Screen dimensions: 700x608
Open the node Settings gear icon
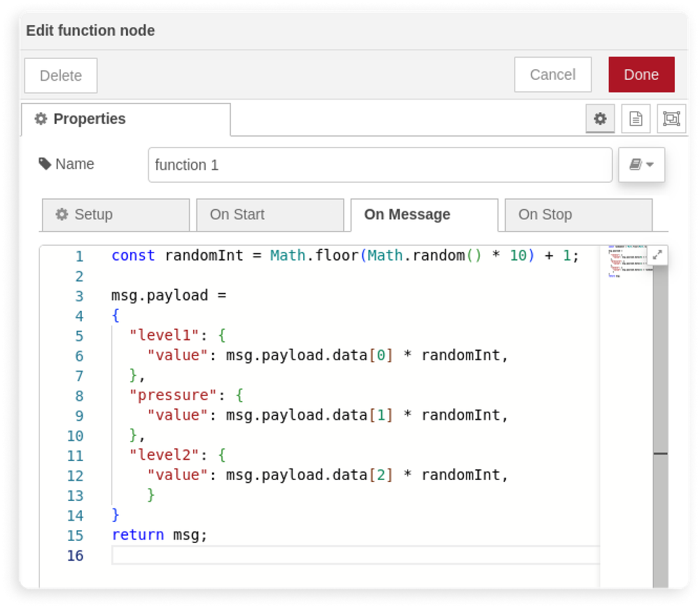tap(600, 118)
